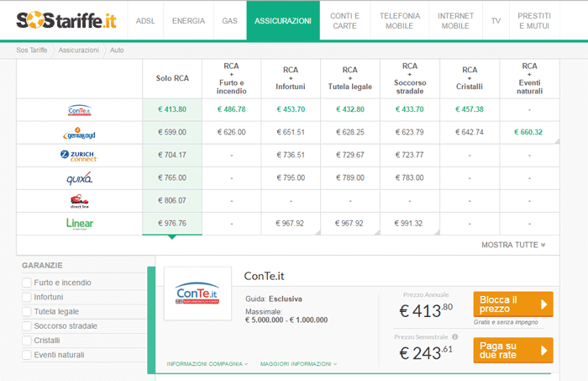The image size is (588, 381).
Task: Click the € 642.74 price cell
Action: coord(470,132)
